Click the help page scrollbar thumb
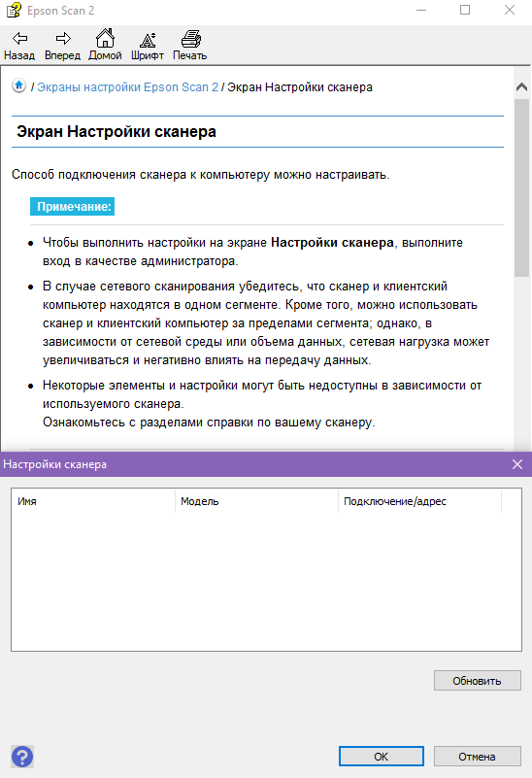The image size is (532, 778). click(521, 187)
